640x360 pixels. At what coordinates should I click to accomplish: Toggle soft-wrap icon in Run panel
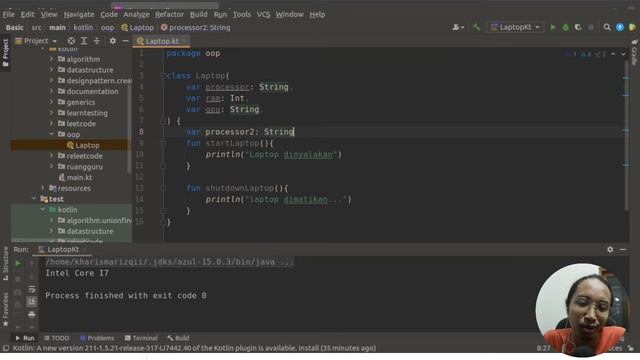pyautogui.click(x=32, y=289)
